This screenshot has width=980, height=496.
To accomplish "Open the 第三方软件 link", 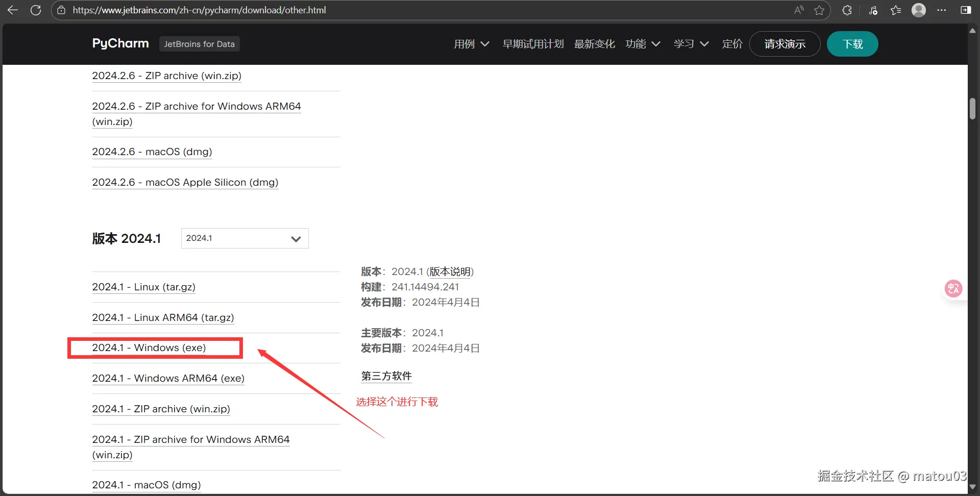I will coord(386,377).
